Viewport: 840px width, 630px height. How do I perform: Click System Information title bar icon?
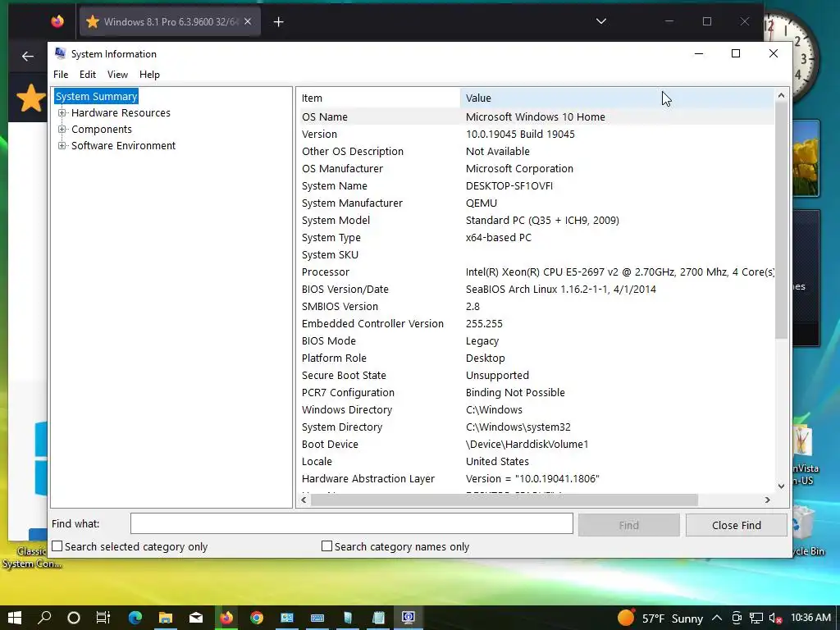point(61,53)
